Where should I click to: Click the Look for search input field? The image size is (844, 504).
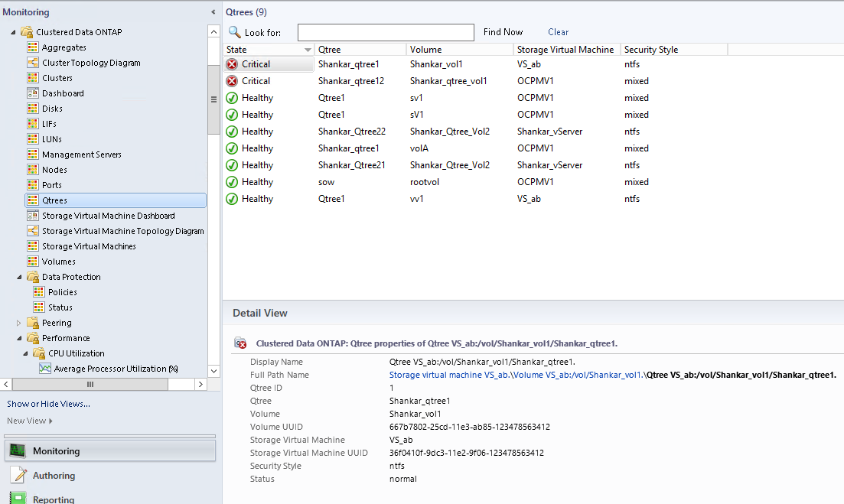[385, 32]
